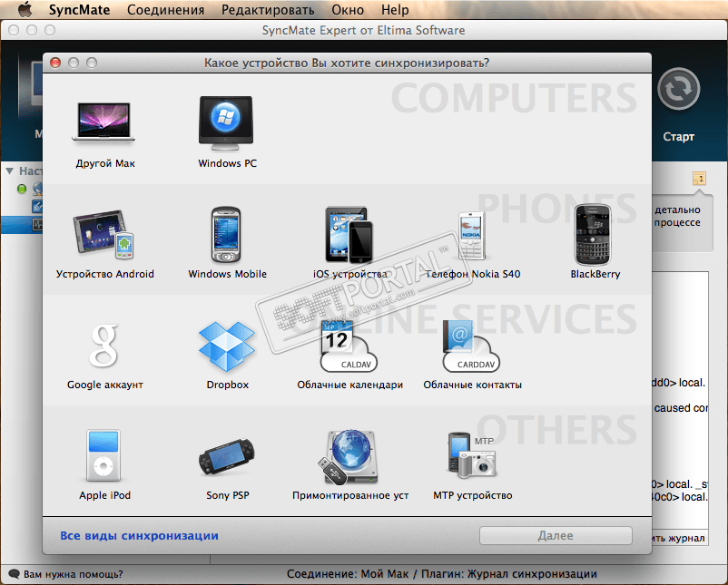728x585 pixels.
Task: Open the Apple menu
Action: pyautogui.click(x=25, y=9)
